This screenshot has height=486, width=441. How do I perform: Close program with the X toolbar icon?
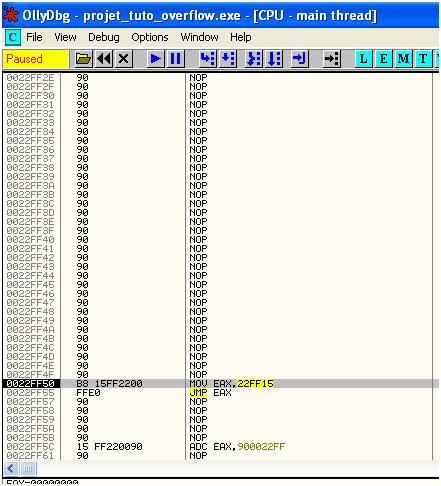tap(123, 59)
